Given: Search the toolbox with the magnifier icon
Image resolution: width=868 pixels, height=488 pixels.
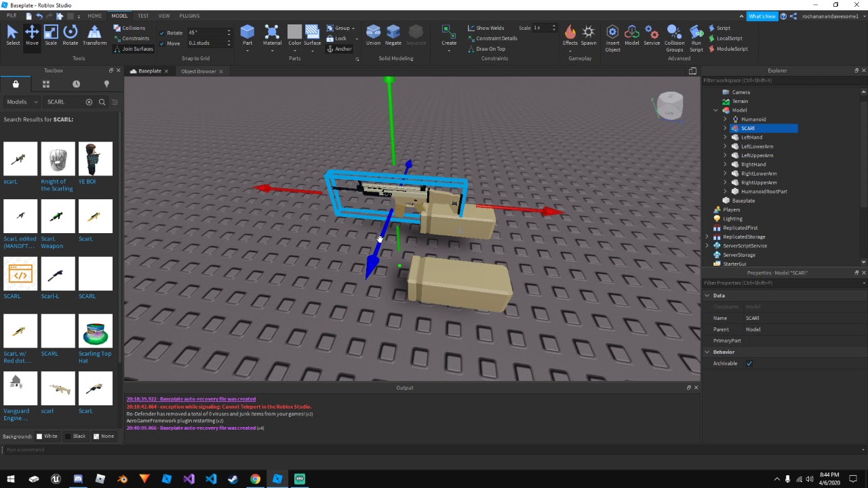Looking at the screenshot, I should coord(102,102).
